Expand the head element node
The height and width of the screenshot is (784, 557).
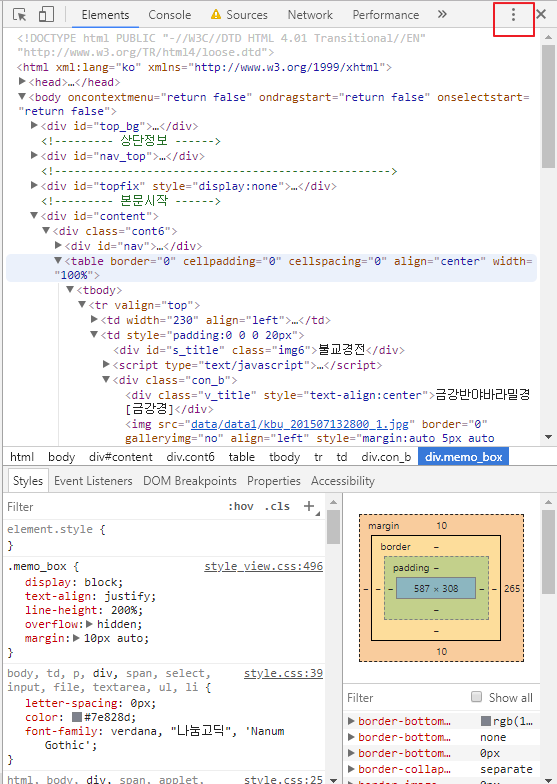coord(22,81)
